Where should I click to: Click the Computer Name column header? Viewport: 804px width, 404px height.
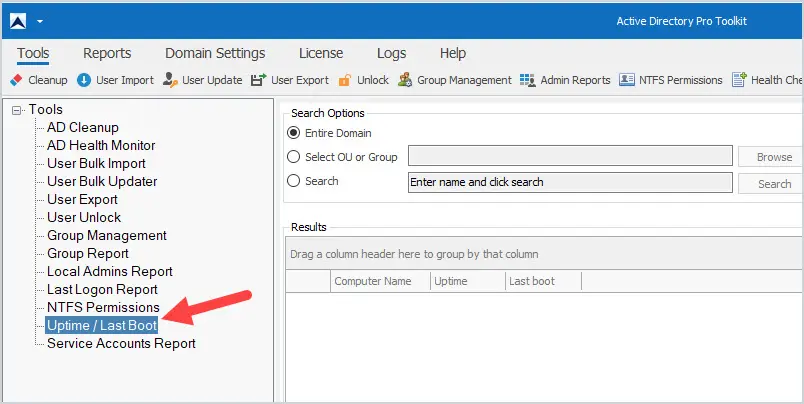click(x=380, y=281)
